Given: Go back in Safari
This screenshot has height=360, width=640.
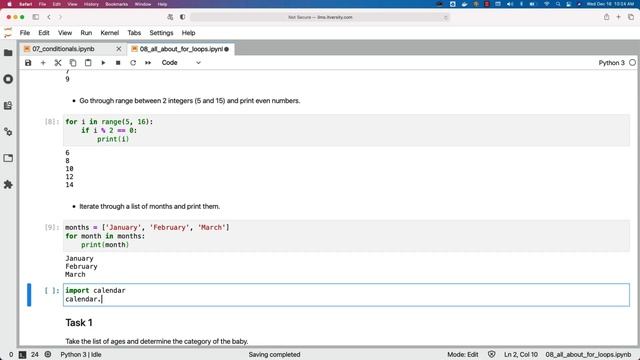Looking at the screenshot, I should (x=49, y=17).
